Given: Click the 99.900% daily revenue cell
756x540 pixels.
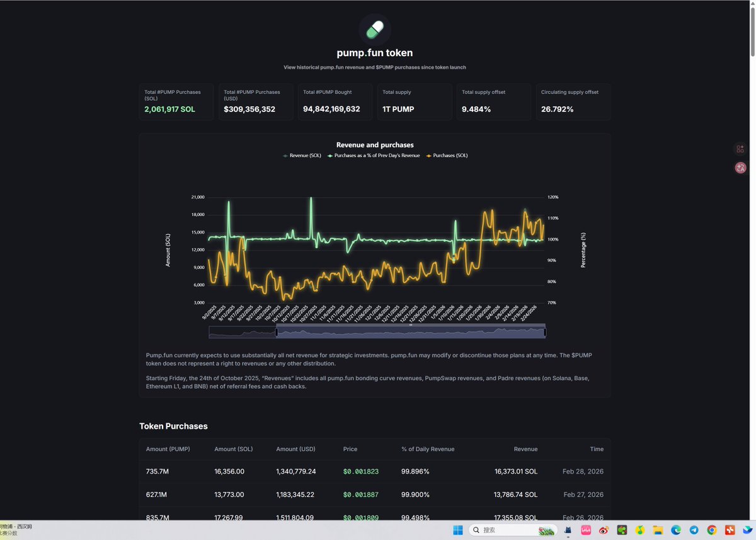Looking at the screenshot, I should pos(416,495).
